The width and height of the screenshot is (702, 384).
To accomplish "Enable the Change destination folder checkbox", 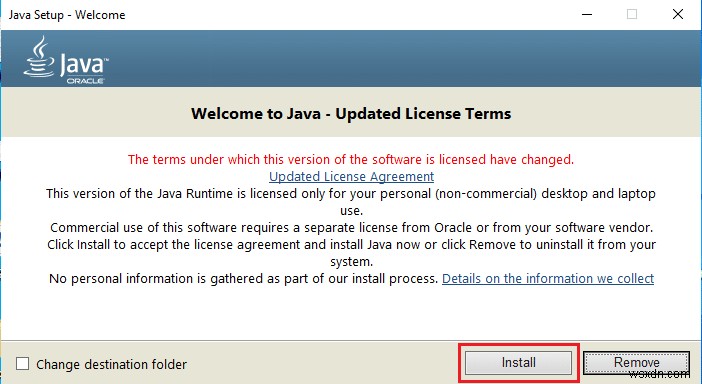I will [x=22, y=364].
